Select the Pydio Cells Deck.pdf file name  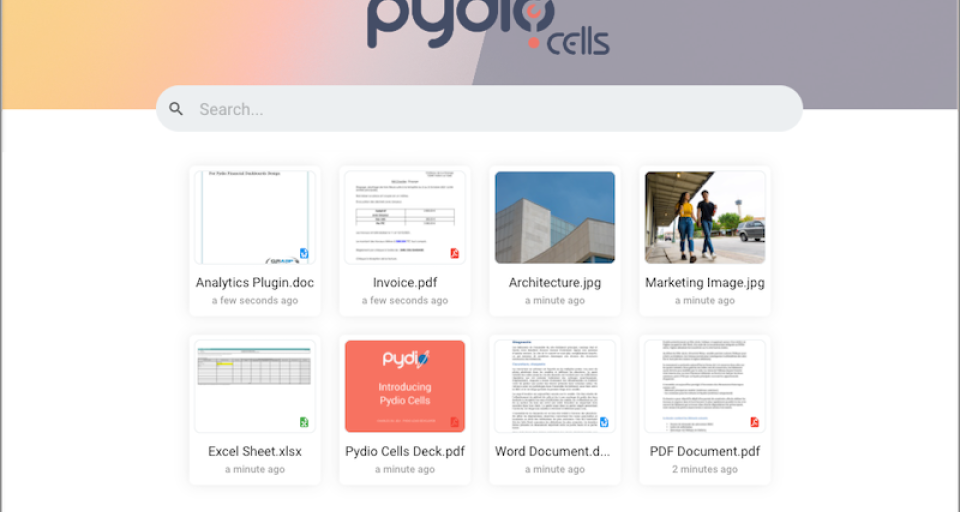(405, 451)
